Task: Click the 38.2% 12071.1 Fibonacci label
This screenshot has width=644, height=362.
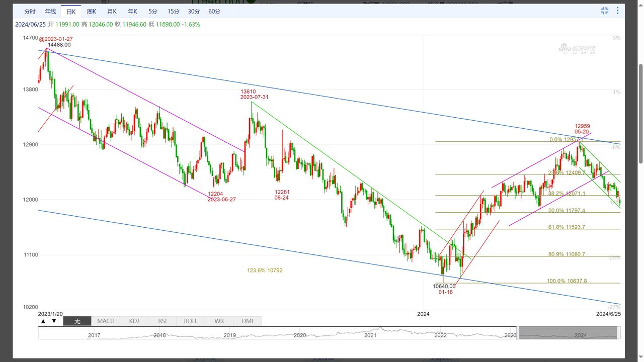Action: (x=567, y=194)
